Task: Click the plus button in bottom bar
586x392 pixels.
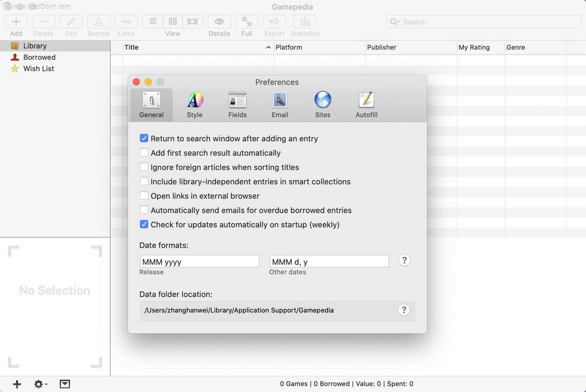Action: click(17, 384)
